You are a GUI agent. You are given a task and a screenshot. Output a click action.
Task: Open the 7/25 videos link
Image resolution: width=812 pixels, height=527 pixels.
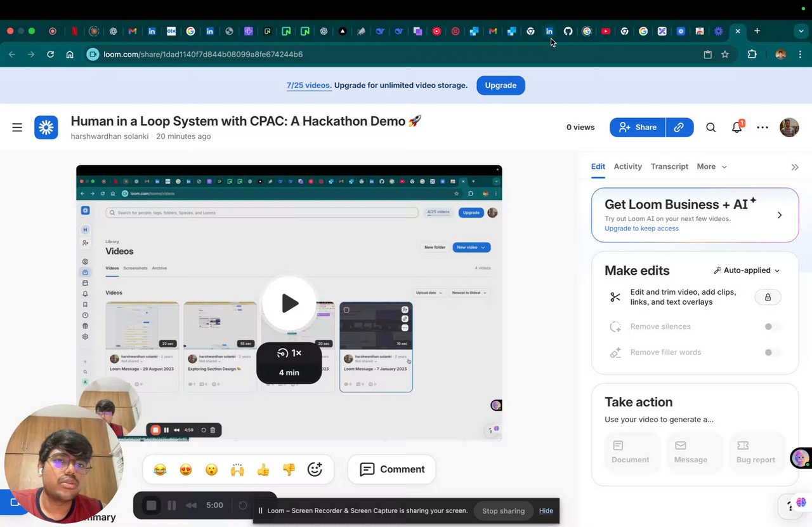[309, 86]
